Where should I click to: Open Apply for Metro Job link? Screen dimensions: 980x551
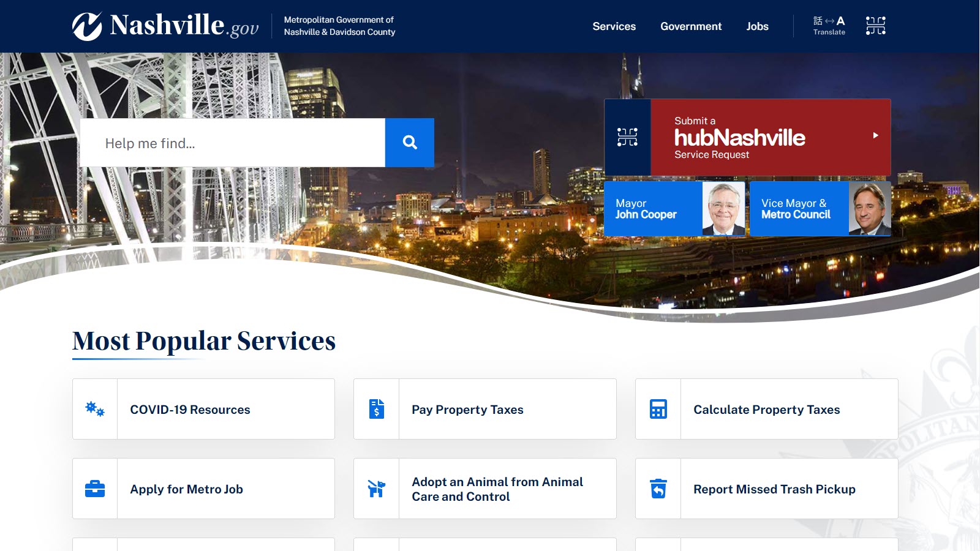point(204,489)
